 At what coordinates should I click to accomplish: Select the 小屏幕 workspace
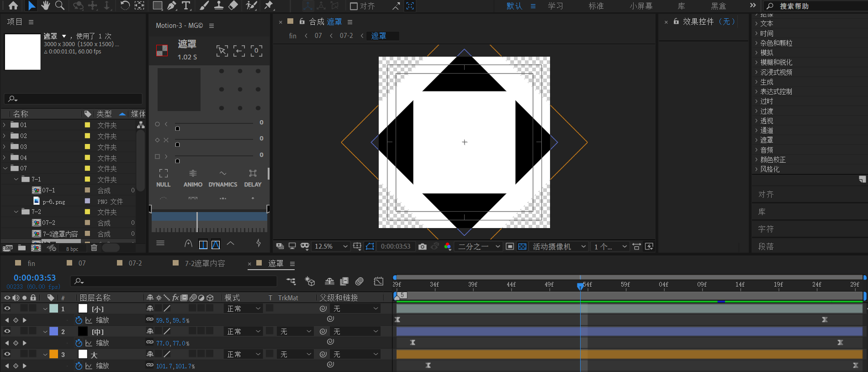click(641, 6)
